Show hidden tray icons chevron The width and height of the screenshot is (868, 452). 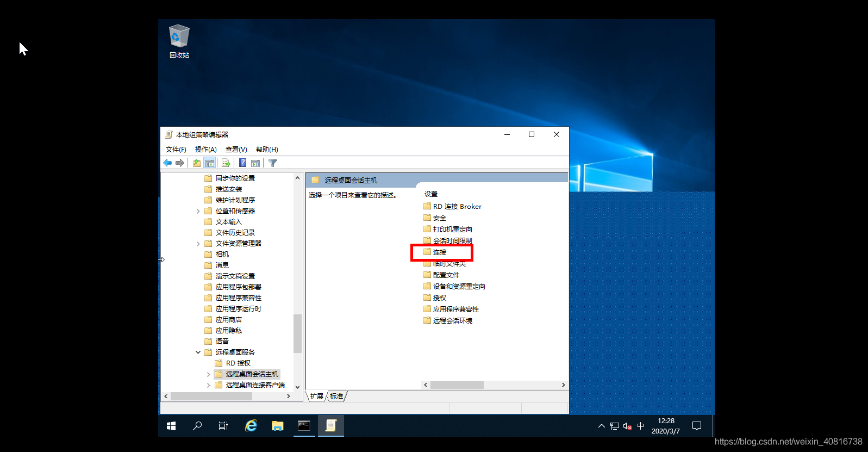click(x=601, y=426)
